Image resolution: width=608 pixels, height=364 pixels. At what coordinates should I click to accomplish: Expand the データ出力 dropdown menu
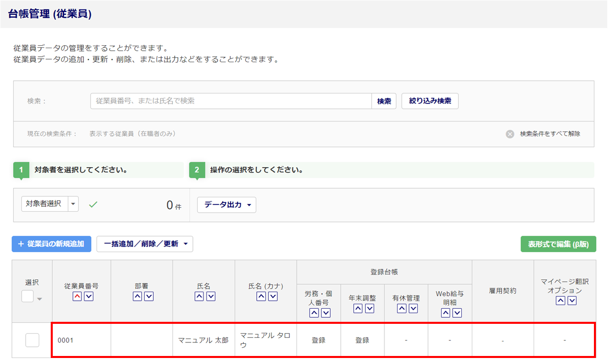(227, 205)
